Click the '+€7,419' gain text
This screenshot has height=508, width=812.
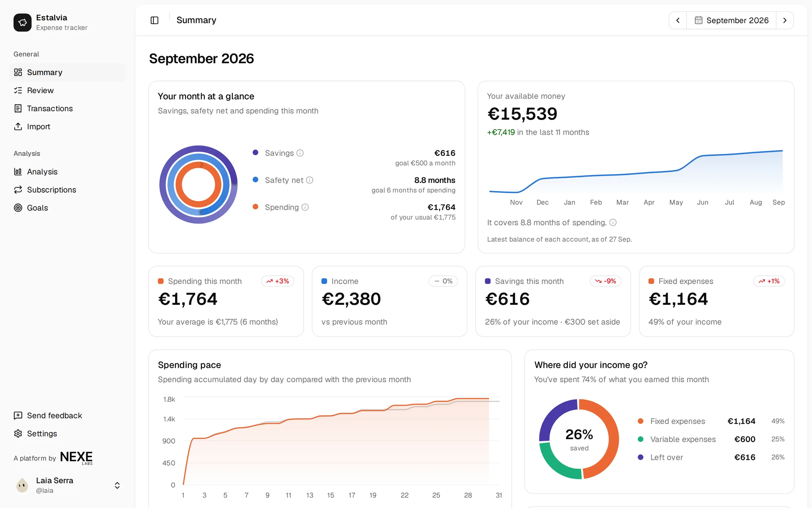[x=501, y=132]
